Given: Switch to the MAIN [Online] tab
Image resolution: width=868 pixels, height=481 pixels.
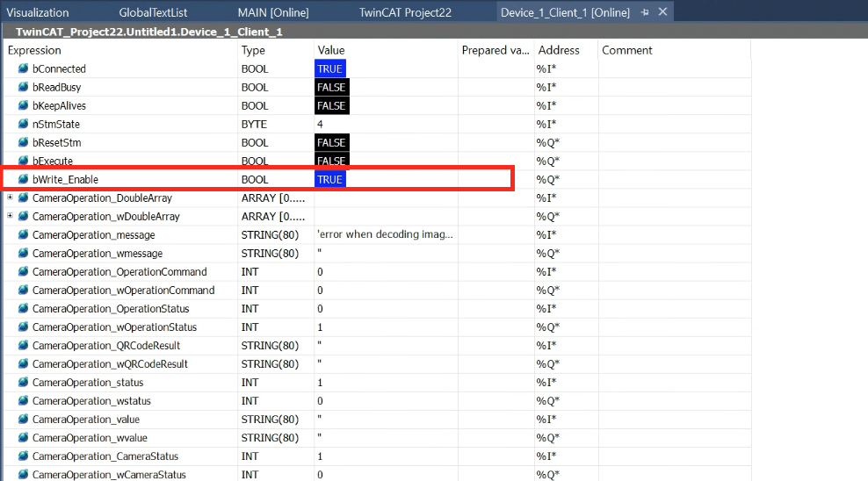Looking at the screenshot, I should point(273,12).
